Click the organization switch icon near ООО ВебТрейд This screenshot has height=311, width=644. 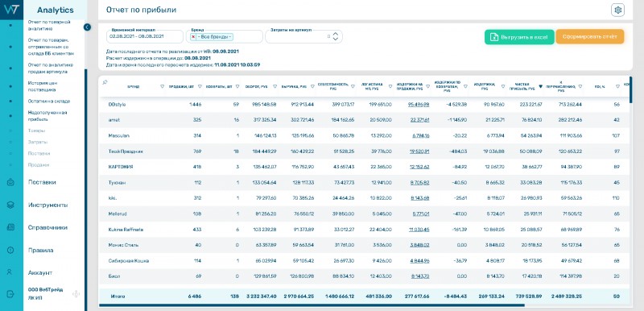point(76,294)
